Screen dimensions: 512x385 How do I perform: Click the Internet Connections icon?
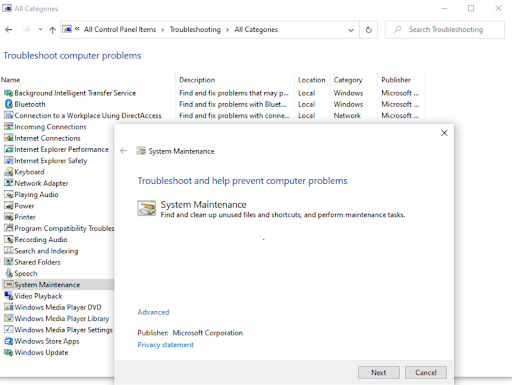(x=8, y=138)
